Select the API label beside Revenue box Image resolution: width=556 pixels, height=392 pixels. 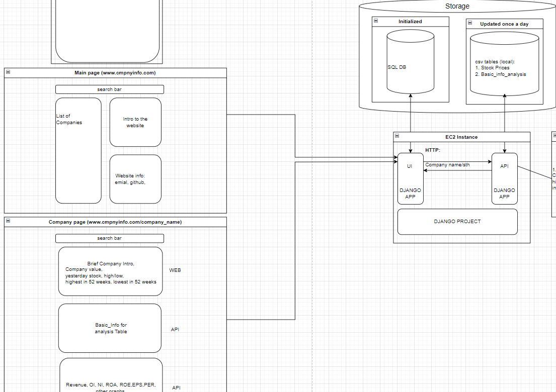click(x=176, y=388)
